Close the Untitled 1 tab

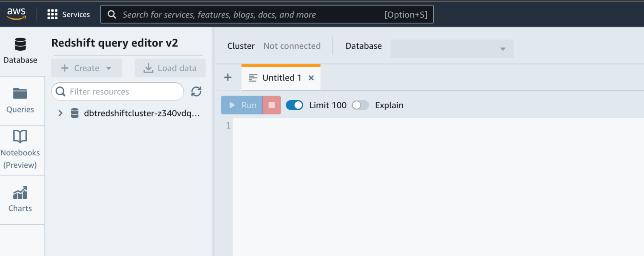click(x=311, y=78)
